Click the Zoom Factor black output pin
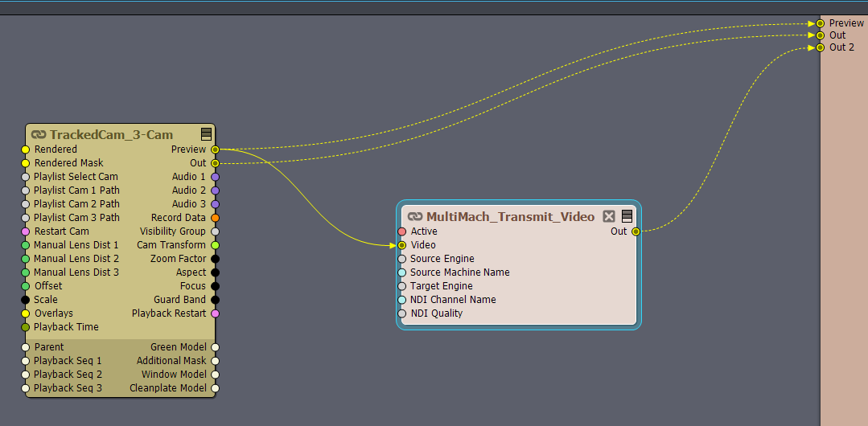The height and width of the screenshot is (426, 868). 215,259
